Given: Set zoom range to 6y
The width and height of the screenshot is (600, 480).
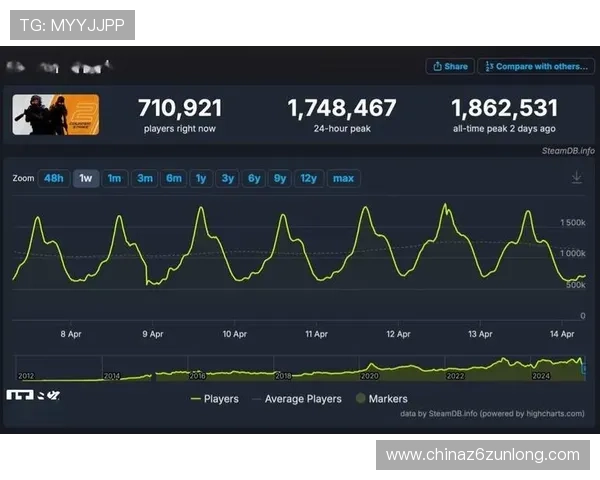Looking at the screenshot, I should [x=254, y=178].
